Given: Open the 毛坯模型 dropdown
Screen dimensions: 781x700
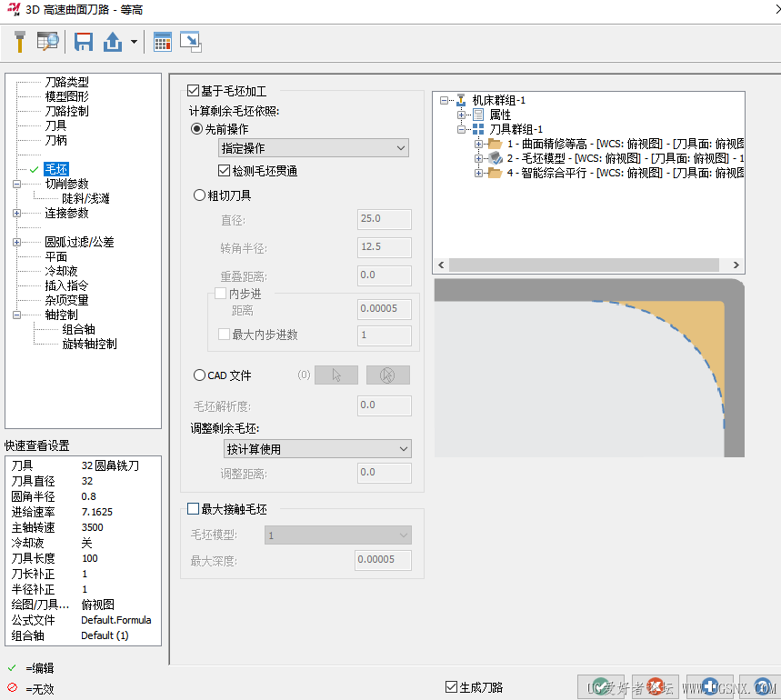Looking at the screenshot, I should [x=338, y=535].
